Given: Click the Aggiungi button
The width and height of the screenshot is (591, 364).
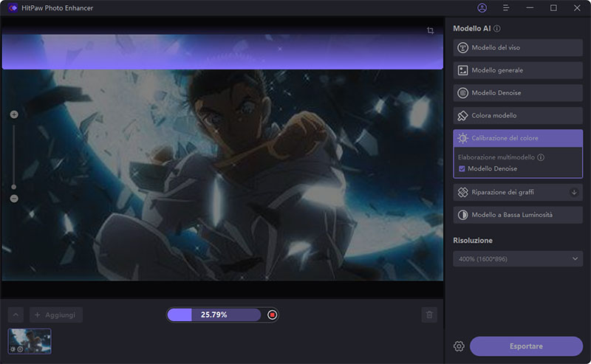Looking at the screenshot, I should point(56,315).
